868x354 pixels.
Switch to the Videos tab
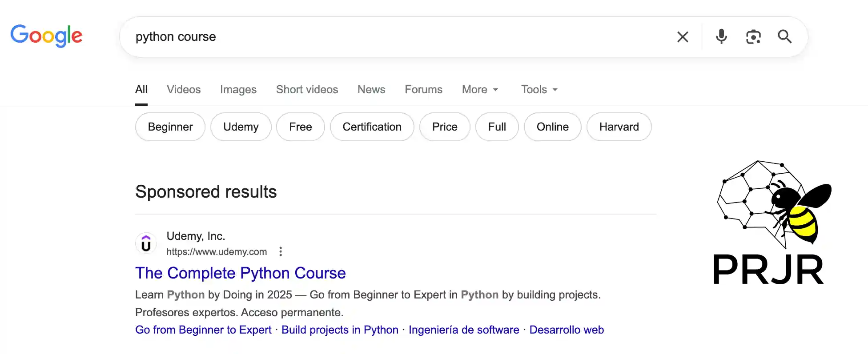(x=184, y=90)
